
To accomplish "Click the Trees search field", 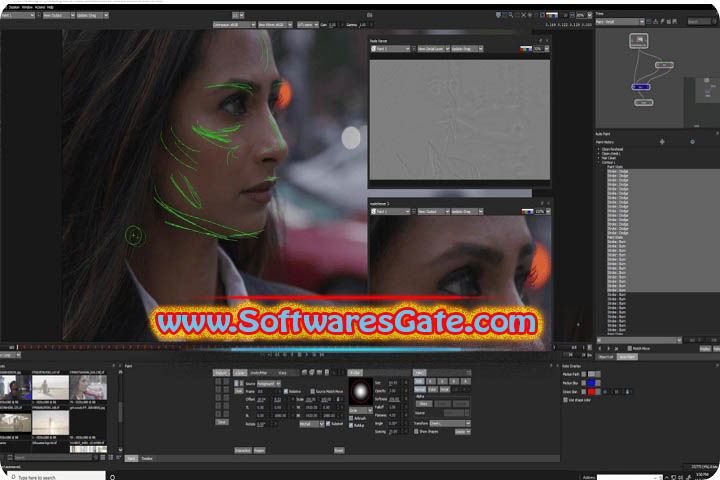I will pos(699,22).
